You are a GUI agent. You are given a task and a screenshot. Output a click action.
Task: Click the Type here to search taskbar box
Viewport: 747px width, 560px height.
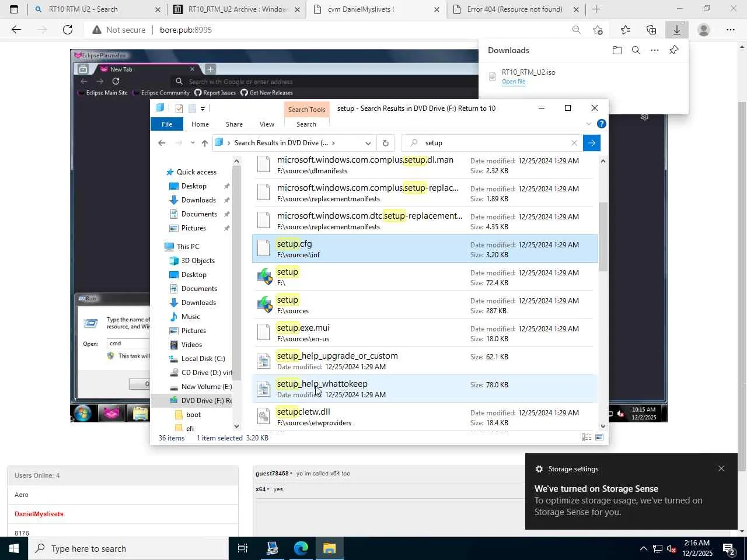pyautogui.click(x=128, y=548)
